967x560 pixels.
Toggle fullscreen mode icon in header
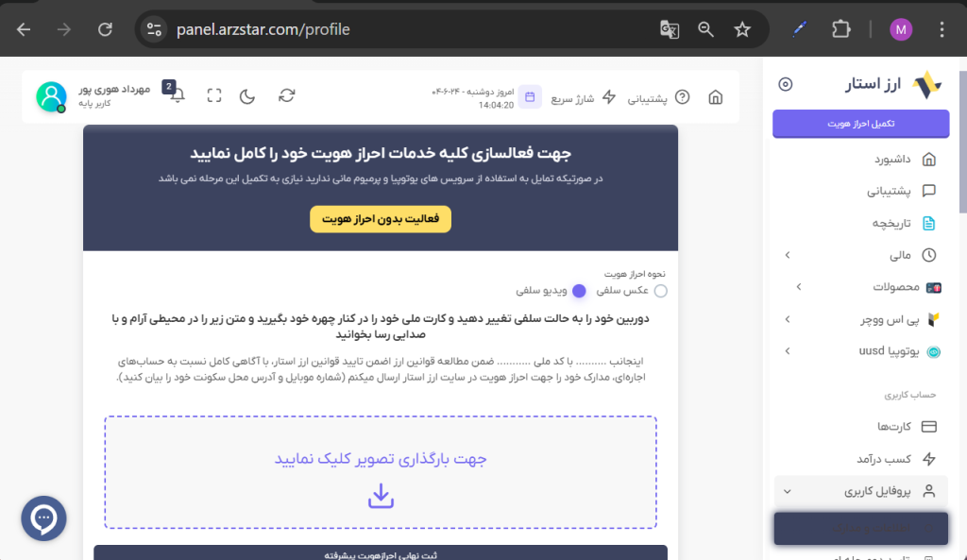point(214,95)
